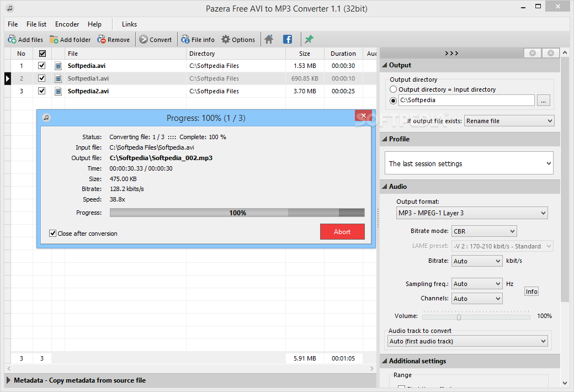Open the If output file exists dropdown
This screenshot has height=392, width=574.
[509, 121]
